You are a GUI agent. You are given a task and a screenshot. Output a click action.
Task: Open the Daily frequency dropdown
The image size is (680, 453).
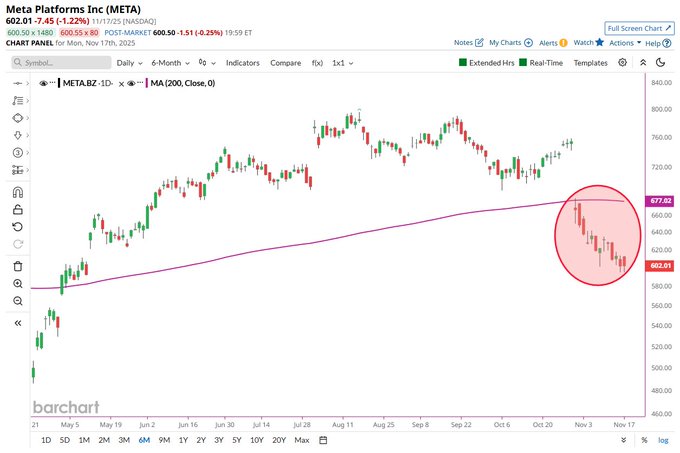click(x=129, y=63)
